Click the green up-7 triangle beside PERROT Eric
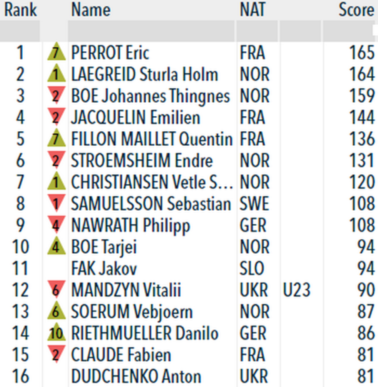 pos(56,52)
